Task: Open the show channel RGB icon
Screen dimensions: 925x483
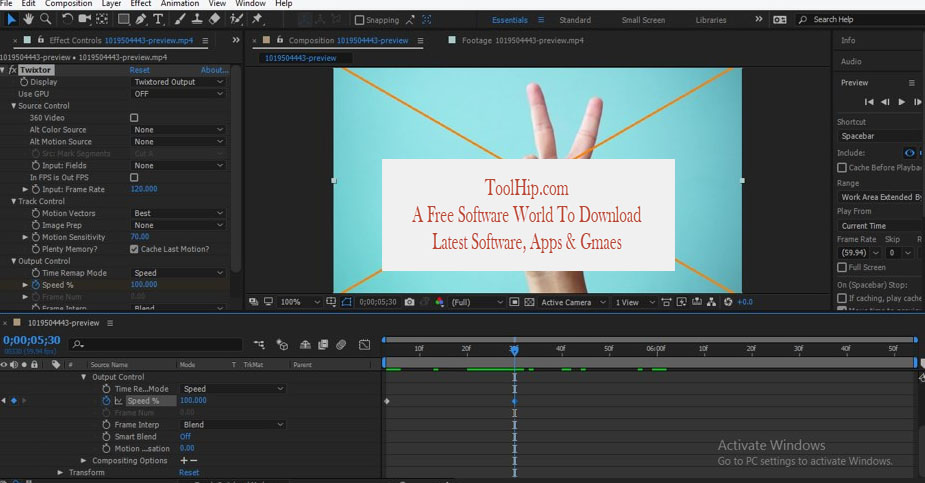Action: [x=439, y=302]
